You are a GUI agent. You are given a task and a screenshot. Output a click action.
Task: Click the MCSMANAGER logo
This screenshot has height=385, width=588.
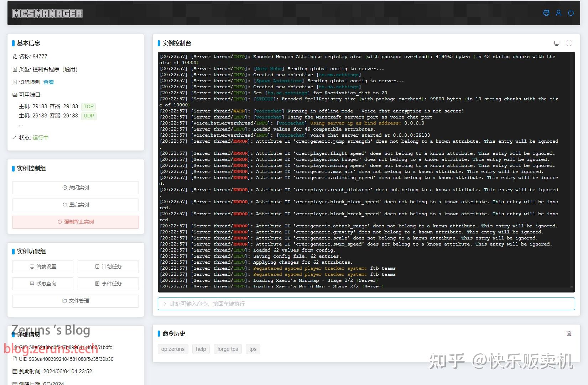tap(47, 14)
